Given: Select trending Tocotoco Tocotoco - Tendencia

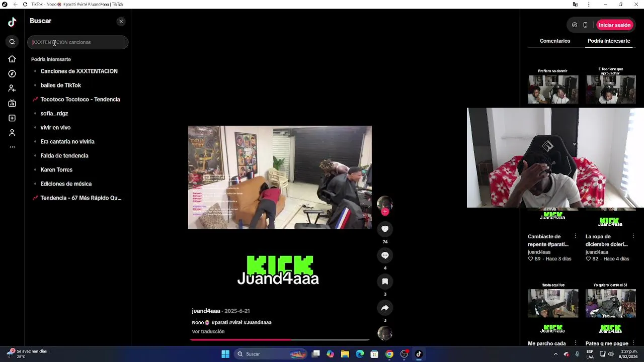Looking at the screenshot, I should tap(80, 100).
